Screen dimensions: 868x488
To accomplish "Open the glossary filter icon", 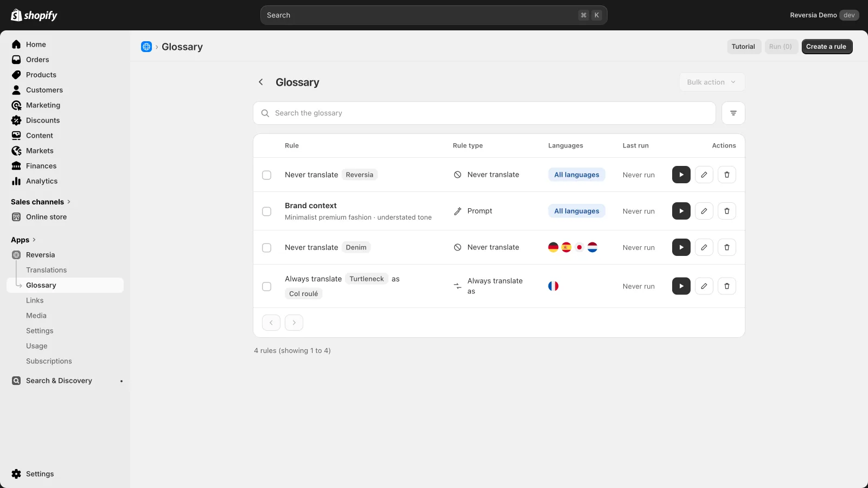I will (733, 113).
